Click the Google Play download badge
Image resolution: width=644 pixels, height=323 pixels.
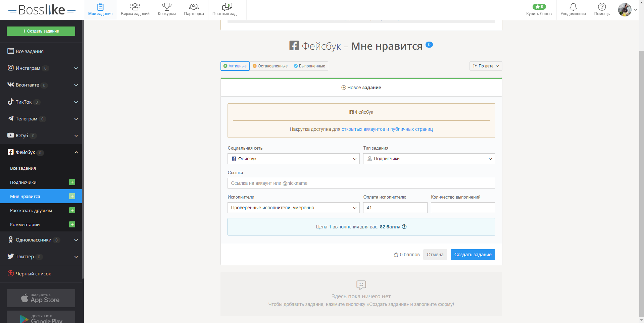[41, 317]
